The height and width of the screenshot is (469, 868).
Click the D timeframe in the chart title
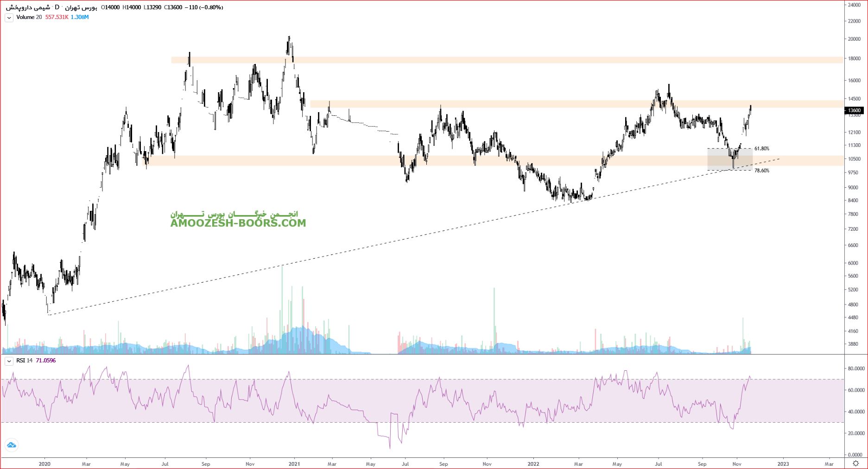(x=57, y=7)
